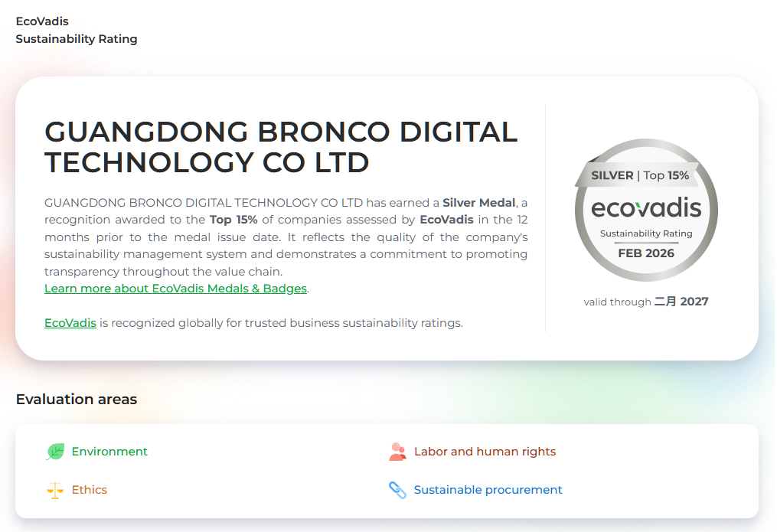This screenshot has width=777, height=532.
Task: Click the SILVER Top 15% ribbon banner
Action: (x=640, y=175)
